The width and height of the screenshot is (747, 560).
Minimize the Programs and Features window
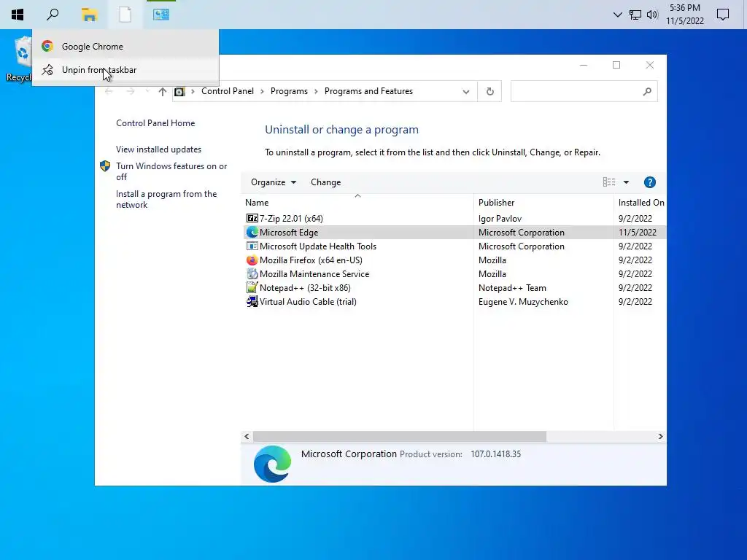583,65
